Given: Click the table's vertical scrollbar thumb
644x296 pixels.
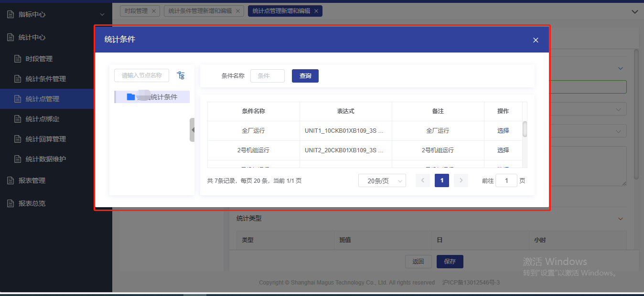Looking at the screenshot, I should pyautogui.click(x=525, y=129).
